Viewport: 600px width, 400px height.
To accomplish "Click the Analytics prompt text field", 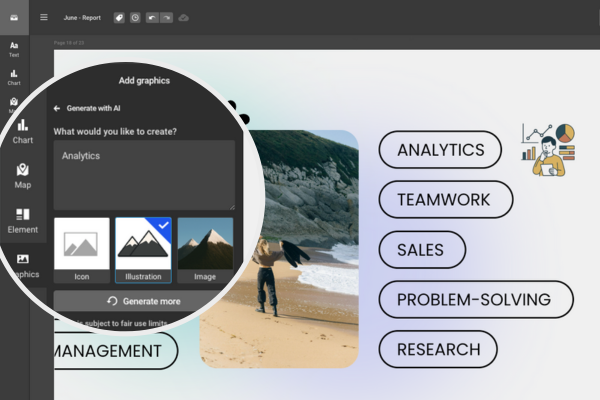I will point(144,175).
